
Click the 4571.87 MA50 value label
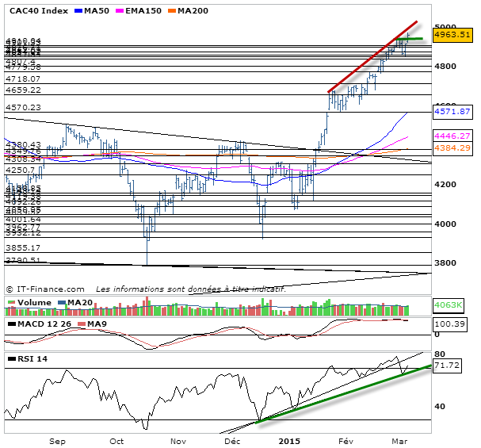point(452,112)
